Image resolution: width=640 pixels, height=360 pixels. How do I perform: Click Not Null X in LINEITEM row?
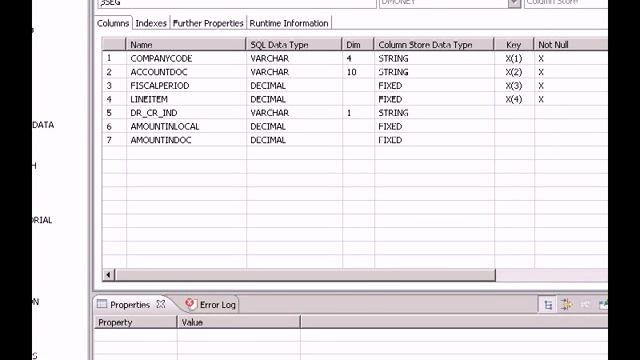click(541, 99)
